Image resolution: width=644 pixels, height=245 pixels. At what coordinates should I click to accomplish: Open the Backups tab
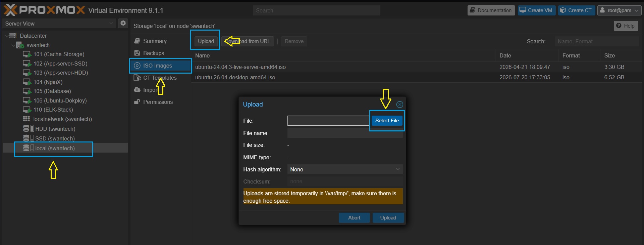(154, 53)
